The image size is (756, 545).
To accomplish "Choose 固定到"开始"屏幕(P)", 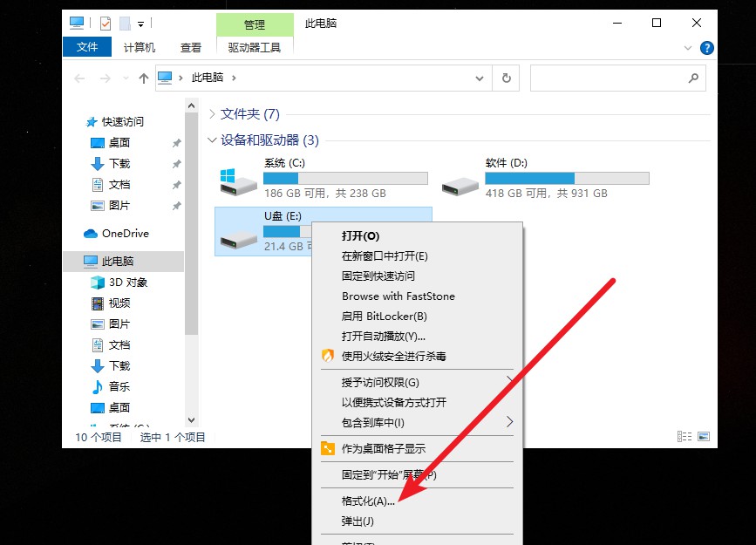I will (417, 474).
